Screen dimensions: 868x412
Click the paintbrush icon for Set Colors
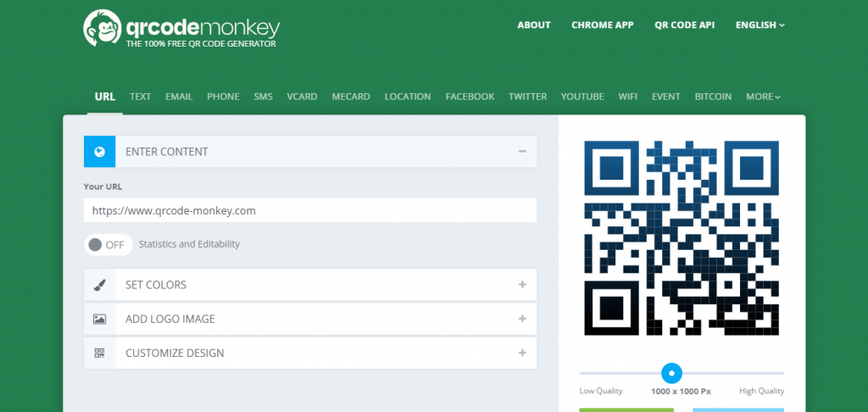coord(99,285)
